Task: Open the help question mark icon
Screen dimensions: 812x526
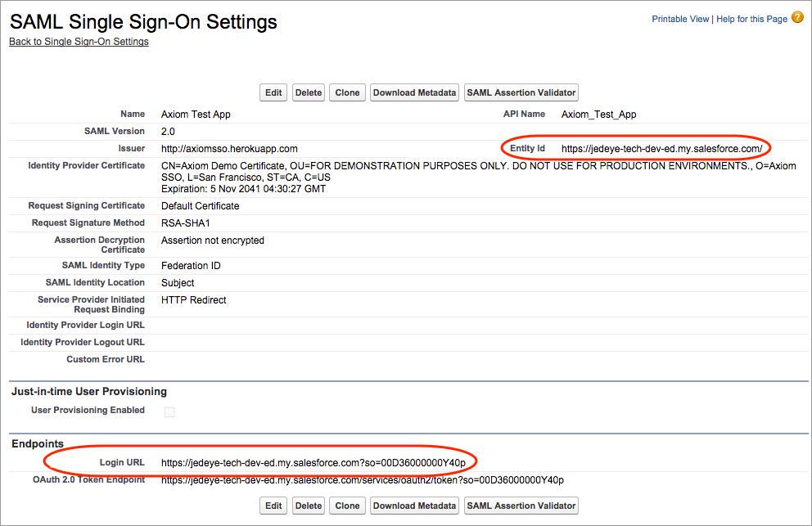Action: pyautogui.click(x=797, y=18)
